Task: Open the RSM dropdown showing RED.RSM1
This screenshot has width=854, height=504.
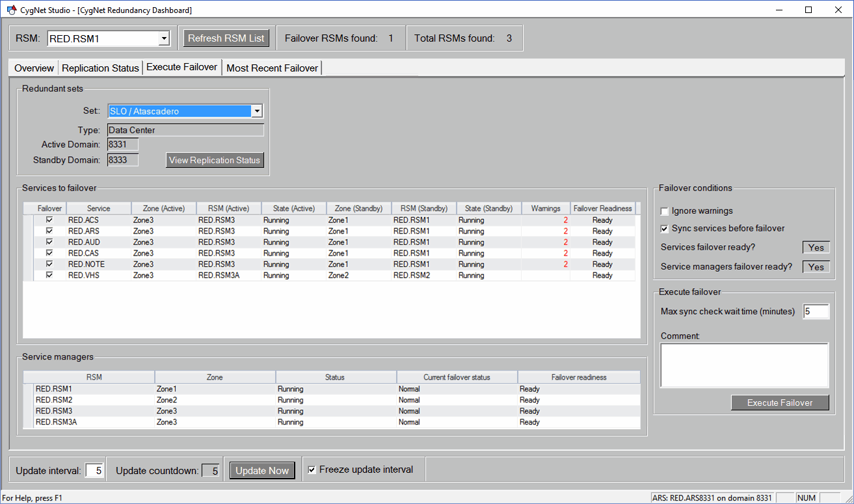Action: (109, 38)
